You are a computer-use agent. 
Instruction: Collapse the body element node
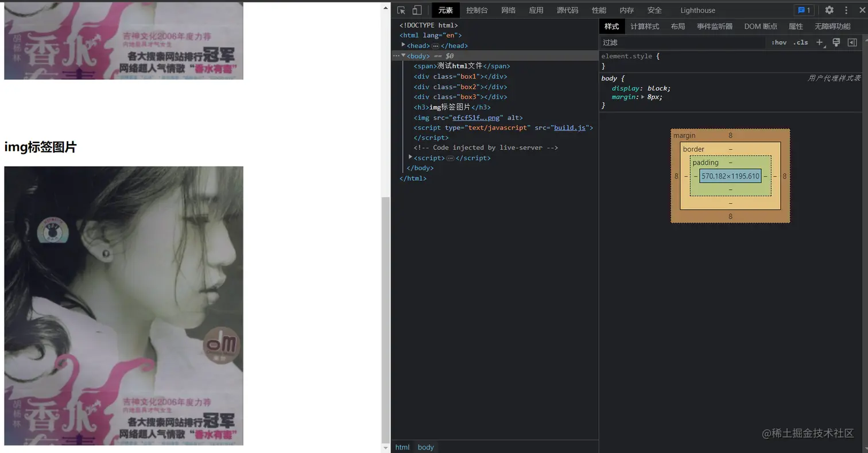tap(404, 56)
